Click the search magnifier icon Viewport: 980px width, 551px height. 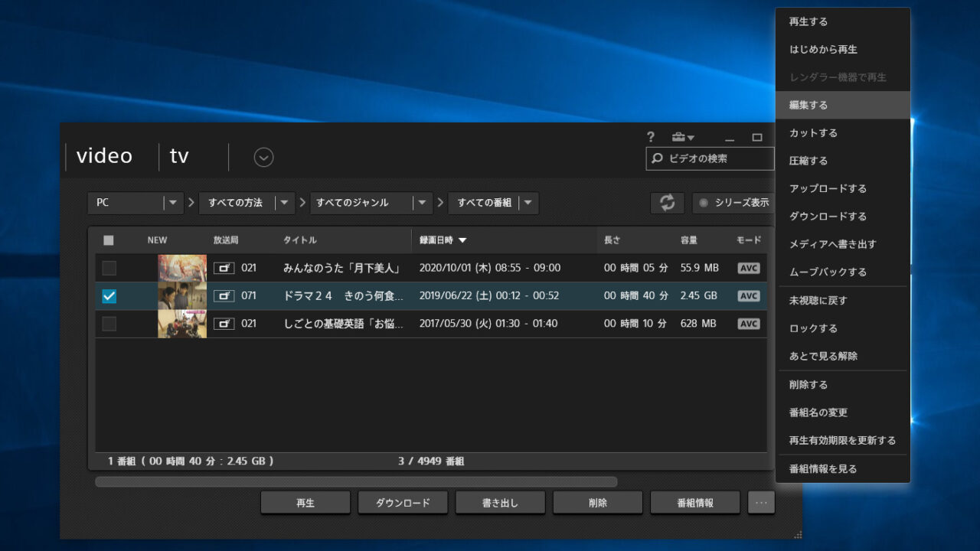(657, 158)
